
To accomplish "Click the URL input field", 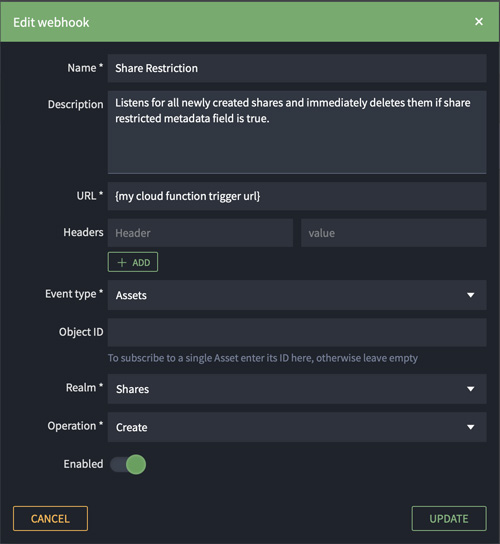I will tap(297, 196).
